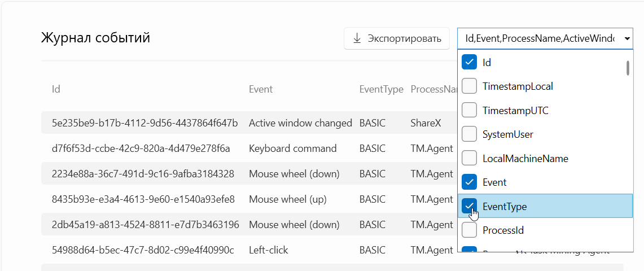Click the dropdown list scrollbar thumb
Screen dimensions: 644x271
pos(628,68)
